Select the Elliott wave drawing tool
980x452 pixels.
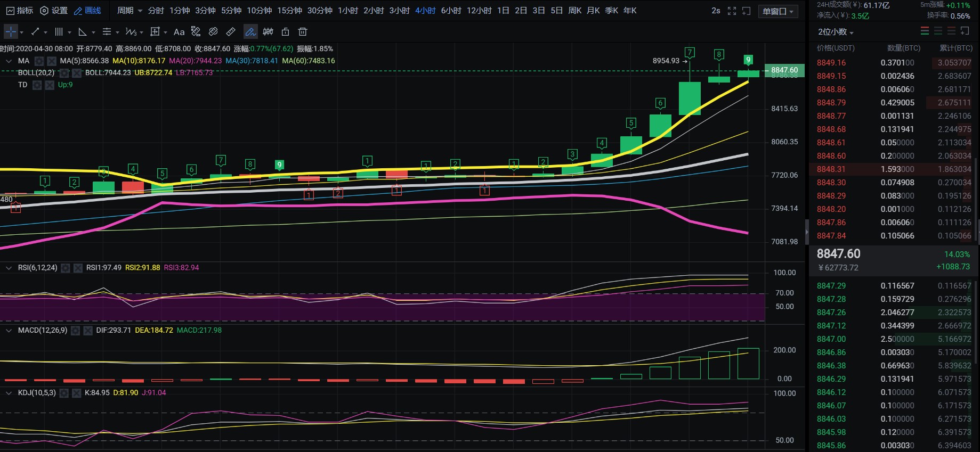(131, 32)
